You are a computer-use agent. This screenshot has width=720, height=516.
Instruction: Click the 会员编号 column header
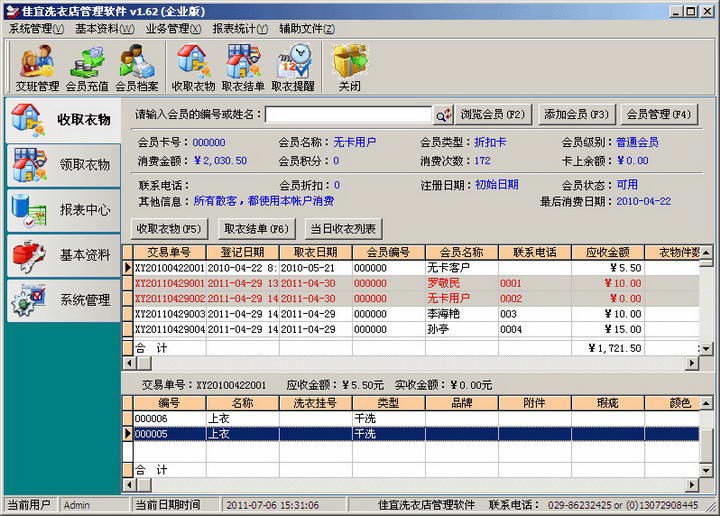point(388,252)
